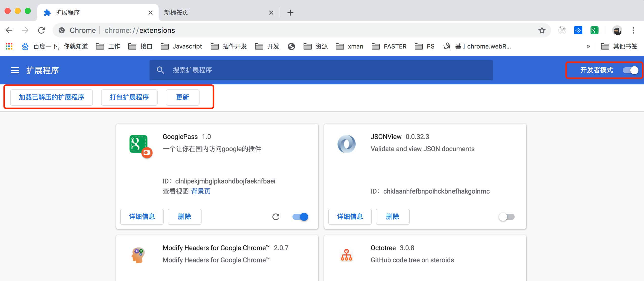Image resolution: width=644 pixels, height=281 pixels.
Task: Focus the 搜索扩展程序 search field
Action: click(x=321, y=70)
